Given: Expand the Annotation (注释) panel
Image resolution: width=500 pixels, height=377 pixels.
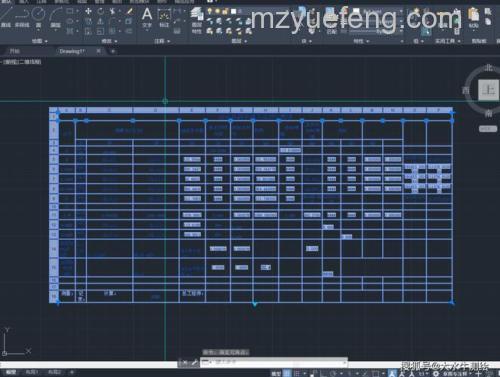Looking at the screenshot, I should point(162,41).
